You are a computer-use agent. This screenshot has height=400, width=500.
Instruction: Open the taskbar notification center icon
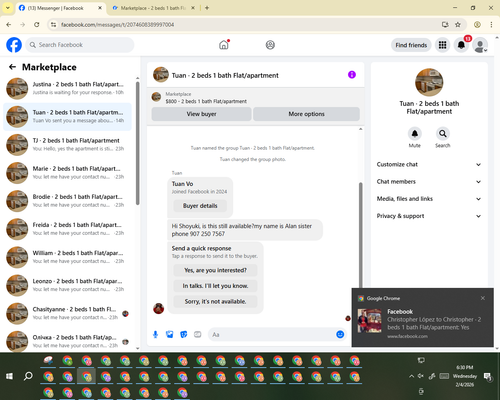click(x=488, y=377)
